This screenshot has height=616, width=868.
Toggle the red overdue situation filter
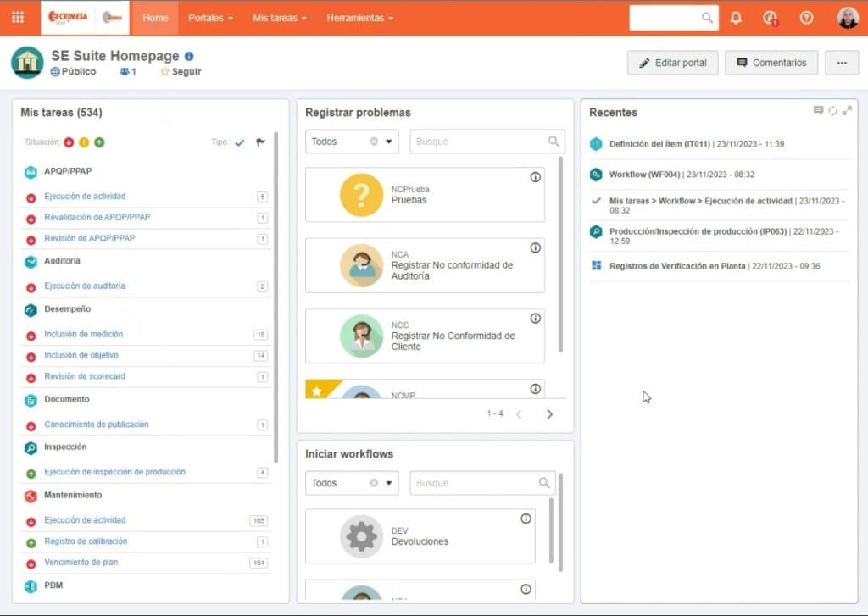coord(69,142)
